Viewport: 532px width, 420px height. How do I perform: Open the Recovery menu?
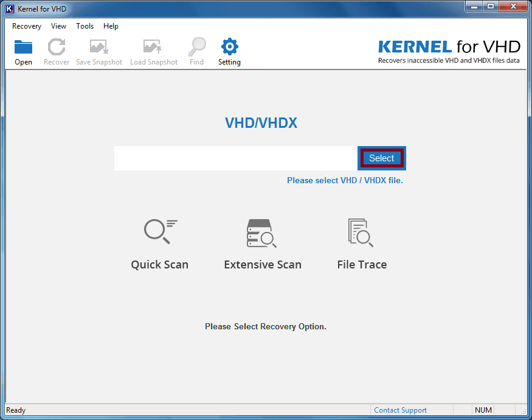click(27, 26)
